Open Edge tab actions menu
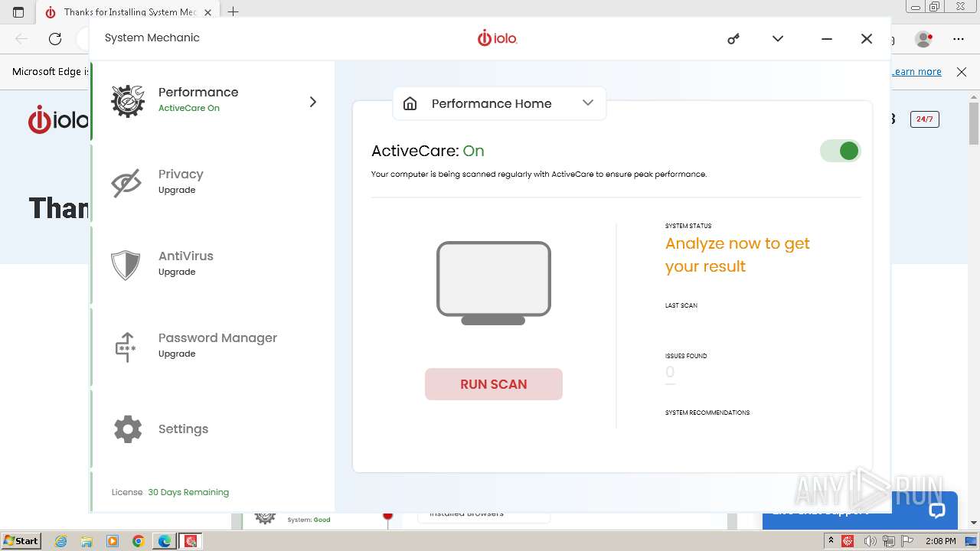Screen dimensions: 980x551 tap(18, 12)
